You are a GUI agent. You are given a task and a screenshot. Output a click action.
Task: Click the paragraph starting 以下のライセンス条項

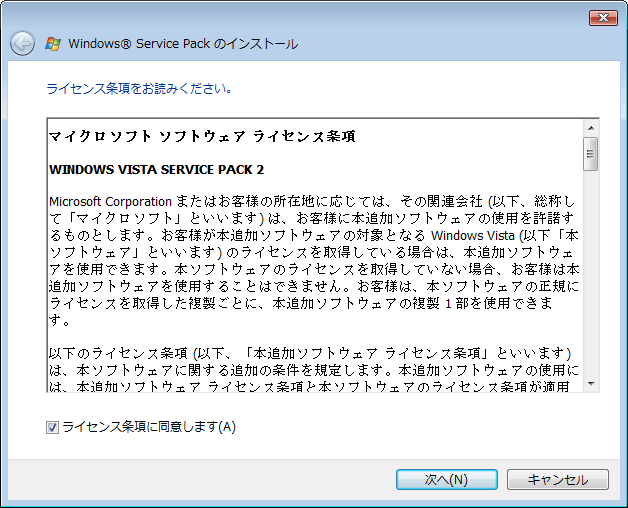point(314,370)
